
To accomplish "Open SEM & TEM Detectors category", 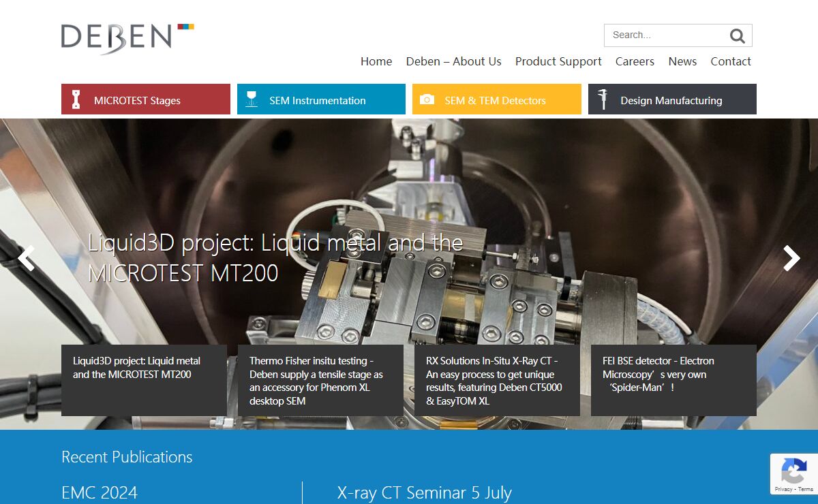I will (497, 99).
